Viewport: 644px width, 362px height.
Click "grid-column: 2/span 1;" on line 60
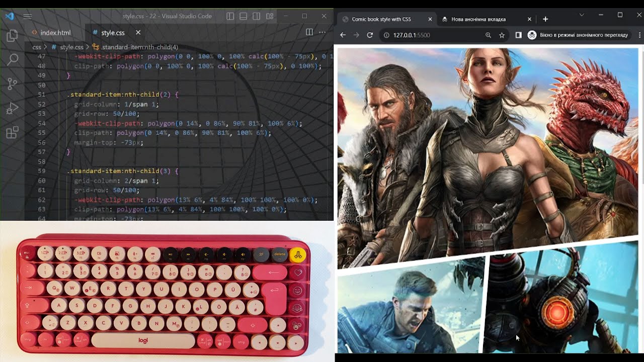click(116, 180)
